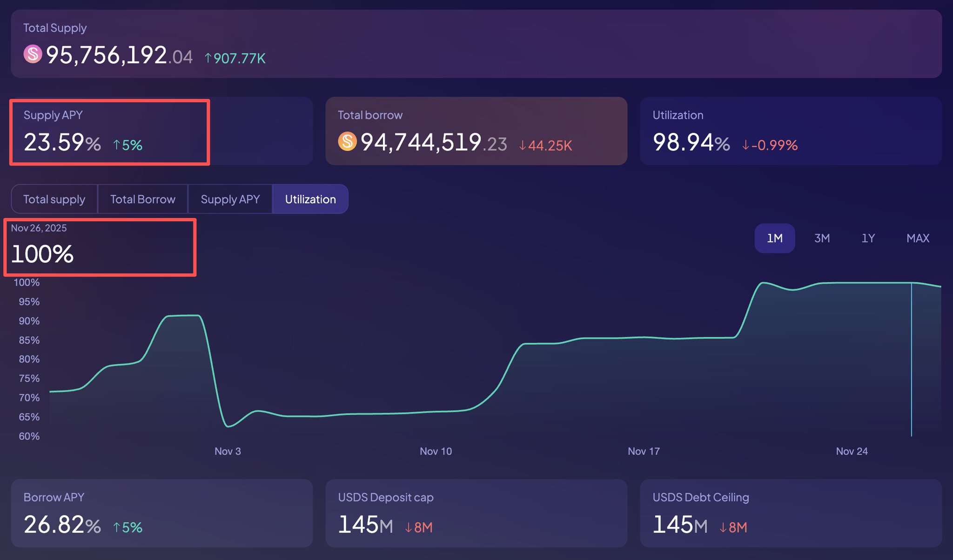Select the 1M time range
Screen dimensions: 953x560
(774, 238)
